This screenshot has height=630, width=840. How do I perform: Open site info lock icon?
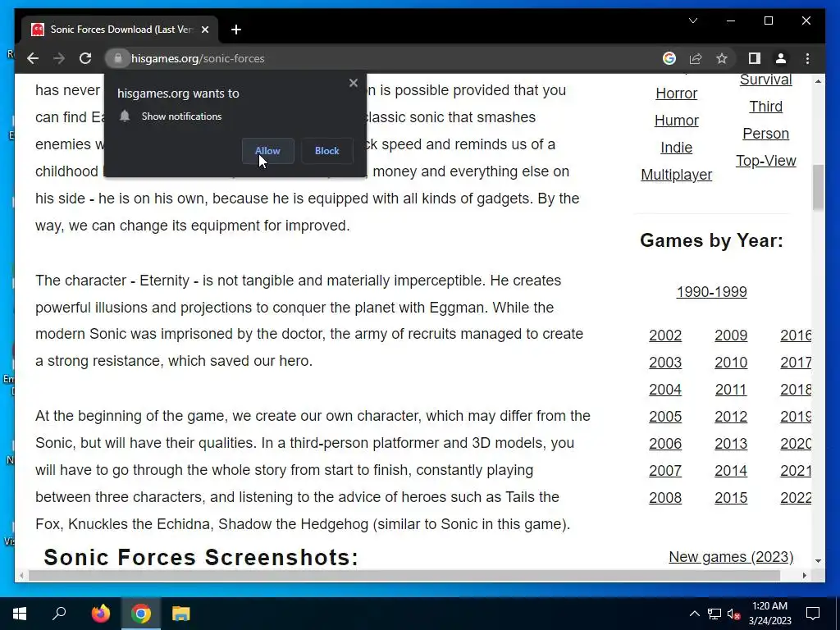(x=118, y=58)
